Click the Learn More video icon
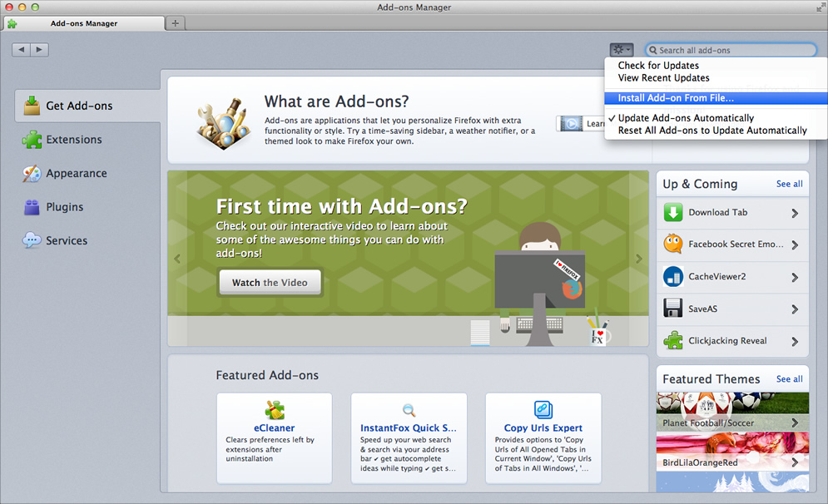Screen dimensions: 828x504 coord(571,123)
